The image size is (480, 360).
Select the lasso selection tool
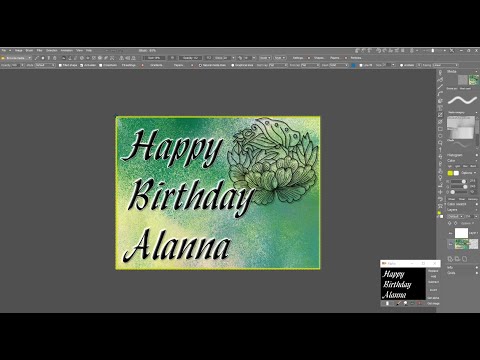click(x=440, y=143)
